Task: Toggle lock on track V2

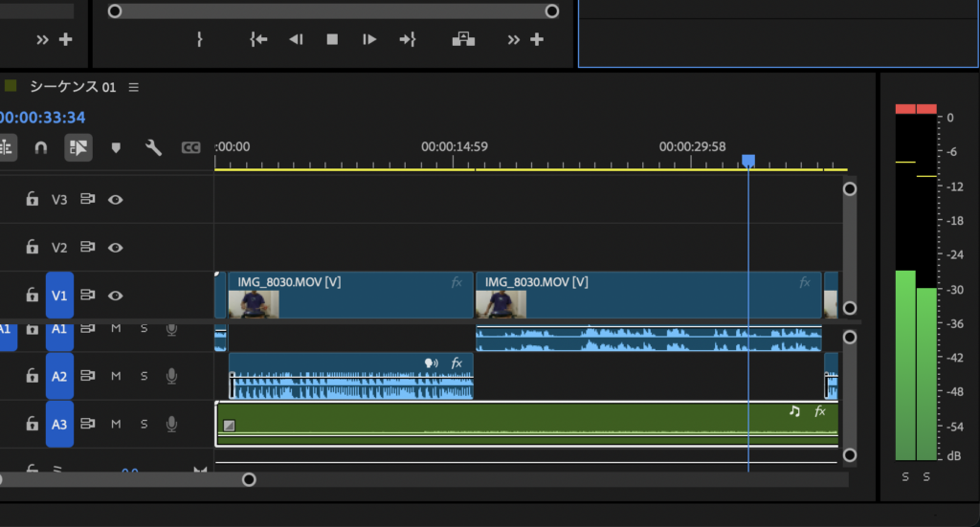Action: point(32,248)
